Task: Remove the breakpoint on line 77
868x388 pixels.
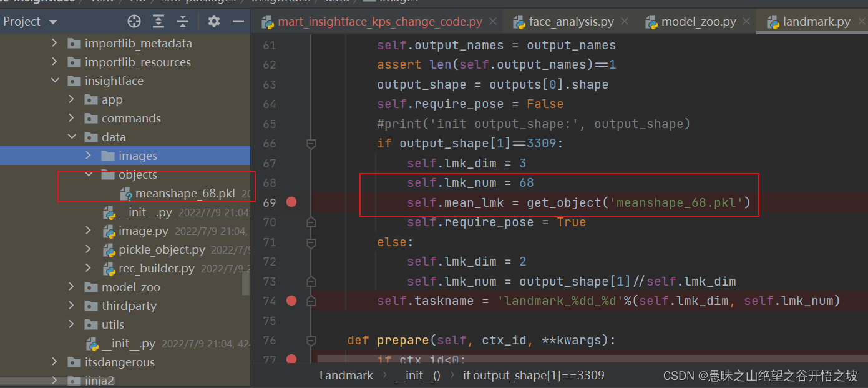Action: click(291, 359)
